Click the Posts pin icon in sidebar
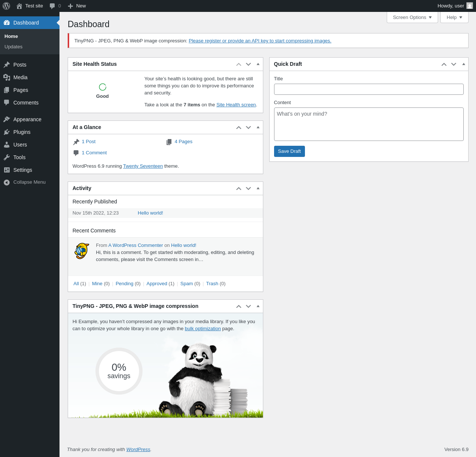This screenshot has height=457, width=476. 7,65
